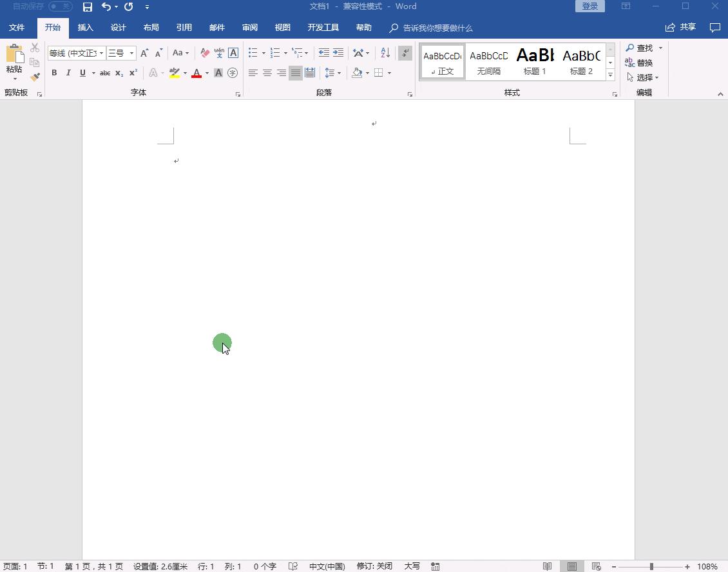The width and height of the screenshot is (728, 572).
Task: Toggle show/hide paragraph marks
Action: [x=405, y=53]
